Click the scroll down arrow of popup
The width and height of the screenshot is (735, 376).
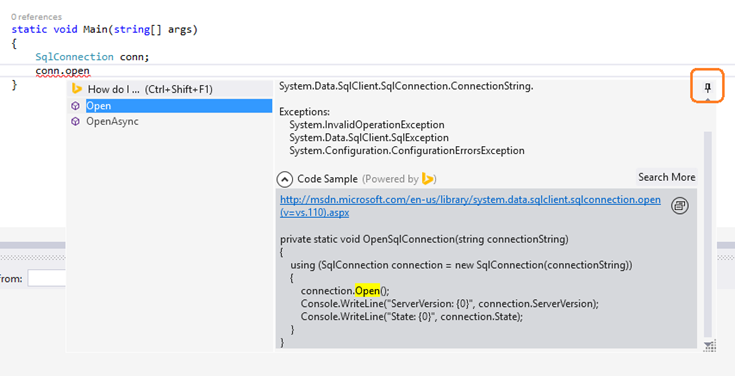point(708,346)
